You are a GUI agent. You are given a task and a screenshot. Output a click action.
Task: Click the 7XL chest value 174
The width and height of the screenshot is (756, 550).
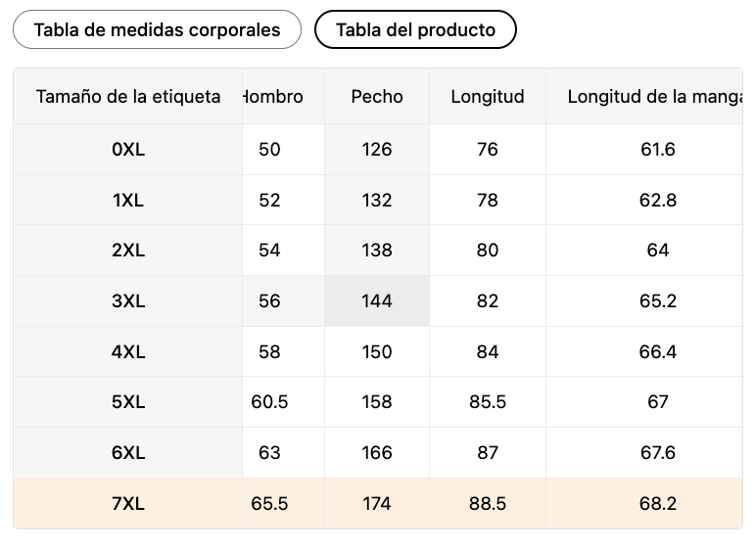point(377,504)
